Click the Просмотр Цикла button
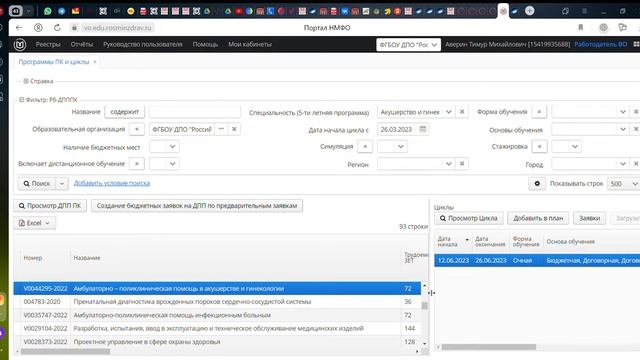 tap(469, 218)
